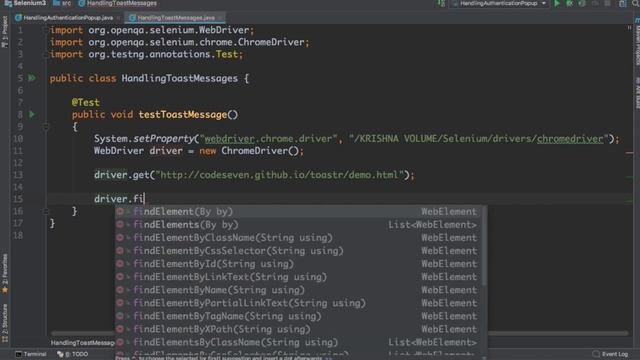
Task: Click method icon beside findElementByXPath suggestion
Action: (x=120, y=329)
